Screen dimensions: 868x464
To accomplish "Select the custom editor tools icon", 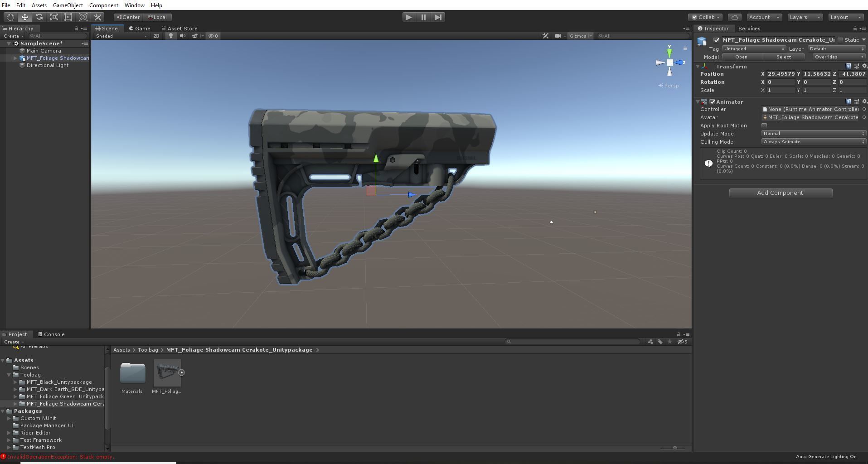I will tap(97, 17).
